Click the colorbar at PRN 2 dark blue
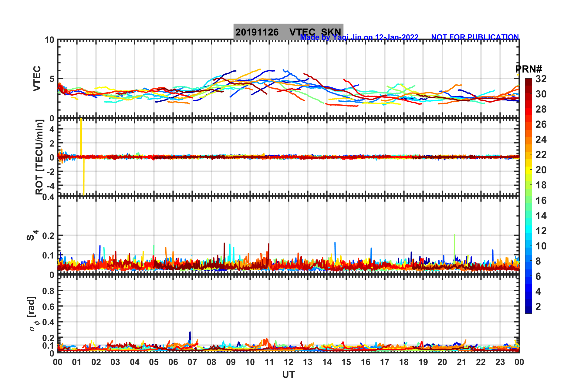The height and width of the screenshot is (392, 577). coord(528,306)
